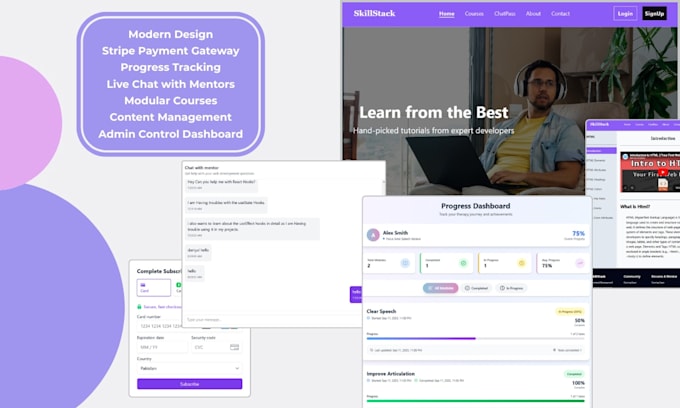Select the Completed filter pill
Viewport: 680px width, 408px height.
tap(476, 288)
